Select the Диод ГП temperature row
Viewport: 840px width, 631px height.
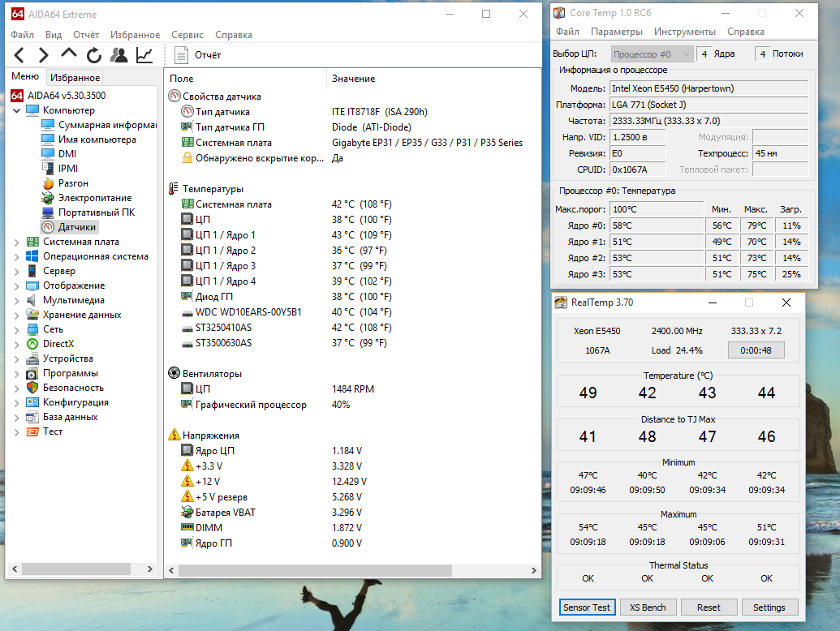coord(354,297)
